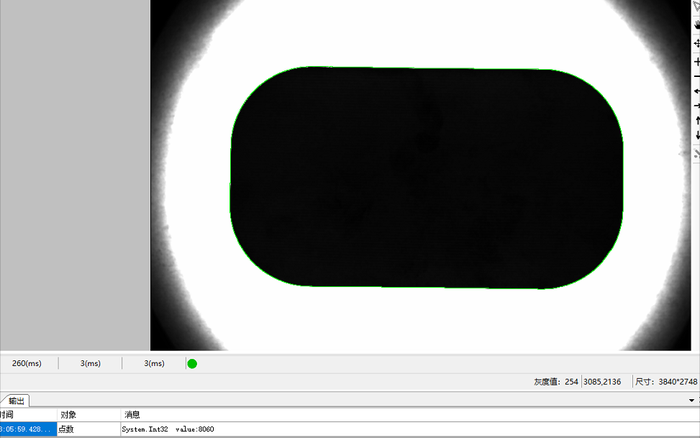Click the 灰度值: 254 gray value readout
700x438 pixels.
click(556, 382)
